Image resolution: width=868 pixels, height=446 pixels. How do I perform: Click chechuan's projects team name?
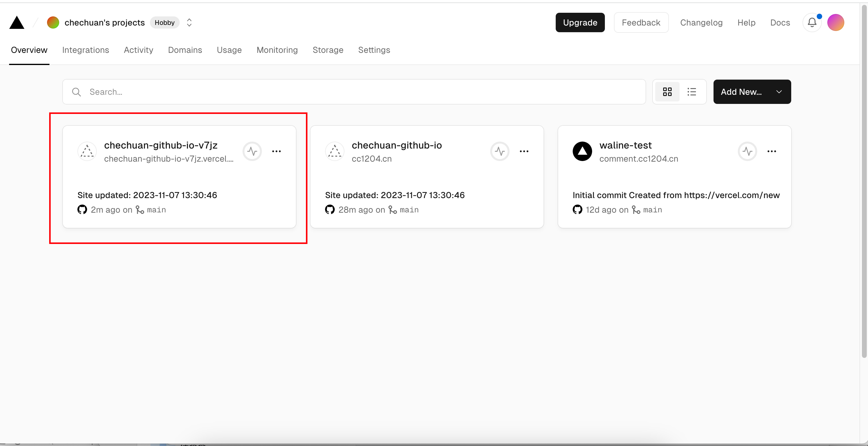(x=104, y=22)
